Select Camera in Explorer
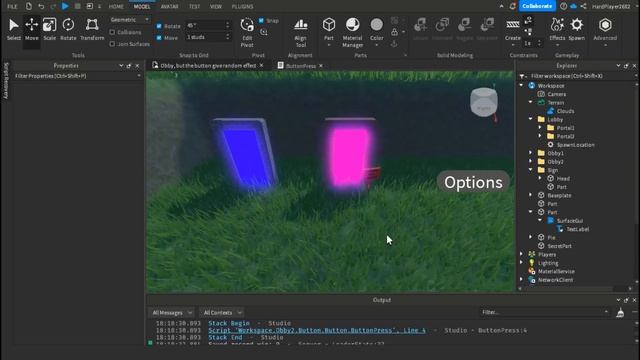Image resolution: width=640 pixels, height=360 pixels. 557,94
